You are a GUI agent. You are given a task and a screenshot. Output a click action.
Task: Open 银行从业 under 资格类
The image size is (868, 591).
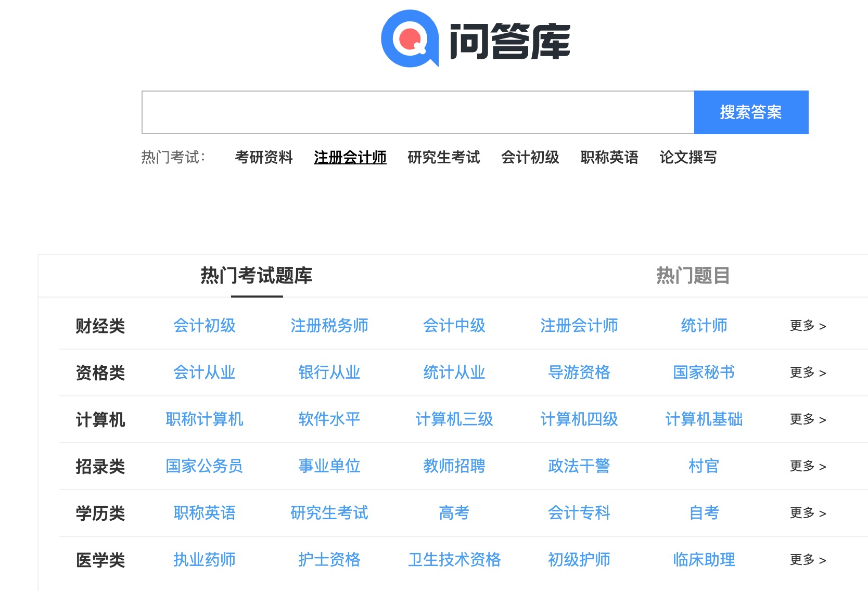(x=329, y=372)
